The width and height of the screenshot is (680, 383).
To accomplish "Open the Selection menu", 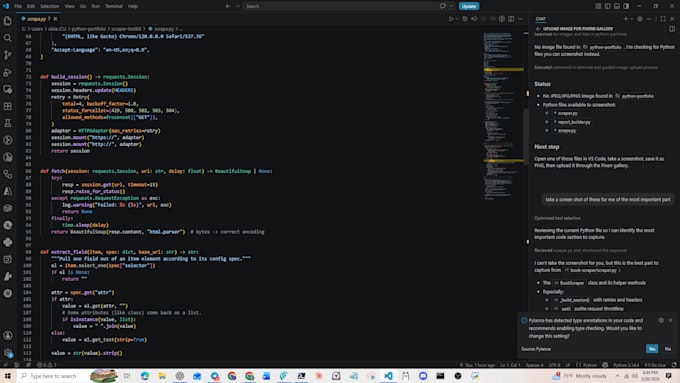I will (49, 6).
